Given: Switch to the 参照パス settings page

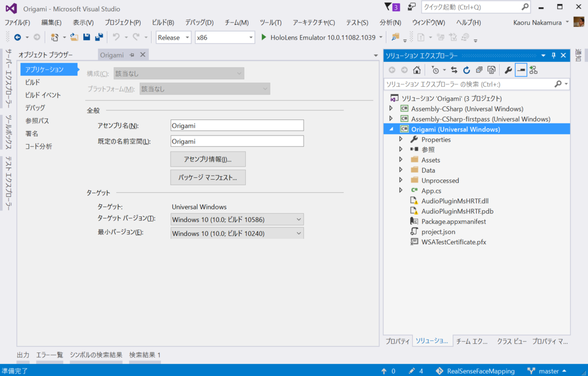Looking at the screenshot, I should (37, 121).
